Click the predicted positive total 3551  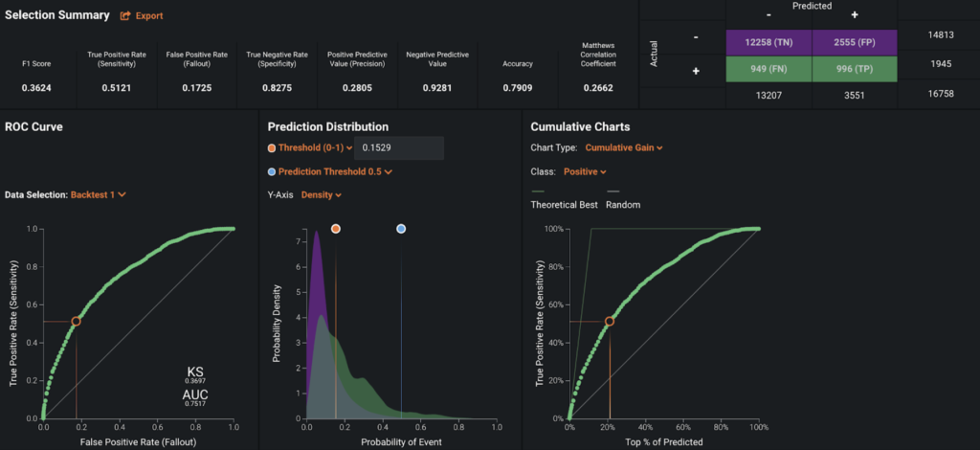[855, 97]
